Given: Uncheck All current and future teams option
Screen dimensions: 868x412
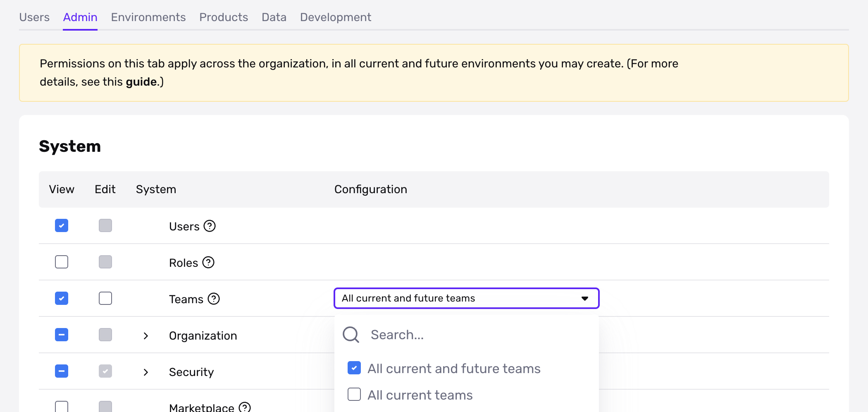Looking at the screenshot, I should pyautogui.click(x=354, y=368).
